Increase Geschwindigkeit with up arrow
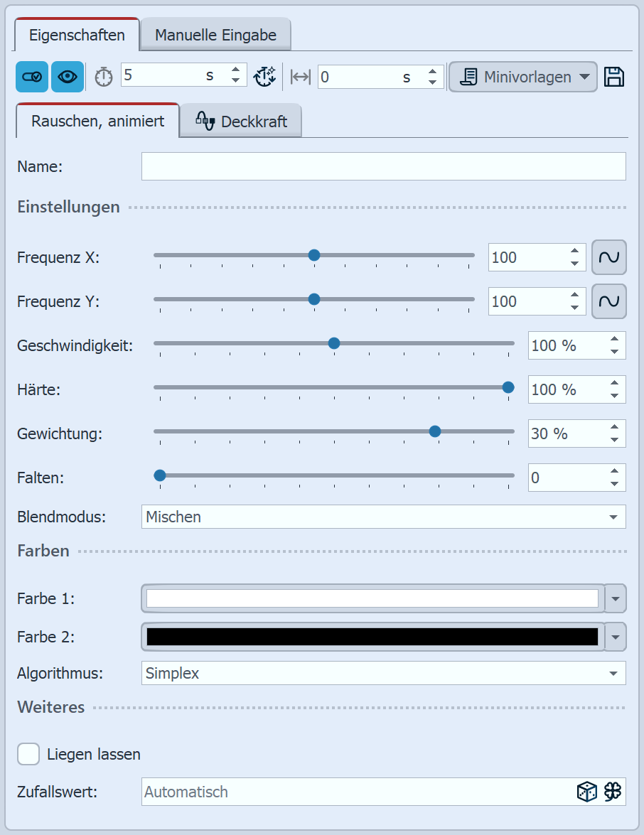This screenshot has width=644, height=835. click(614, 339)
